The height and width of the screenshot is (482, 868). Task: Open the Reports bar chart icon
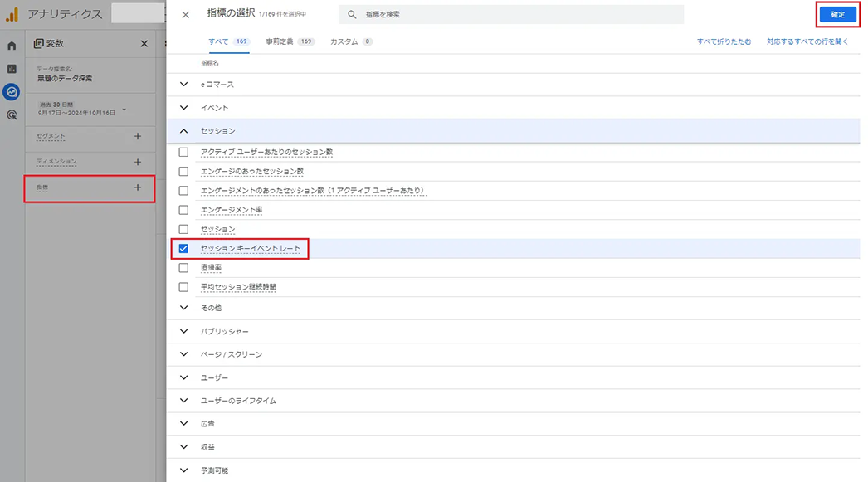[x=12, y=69]
